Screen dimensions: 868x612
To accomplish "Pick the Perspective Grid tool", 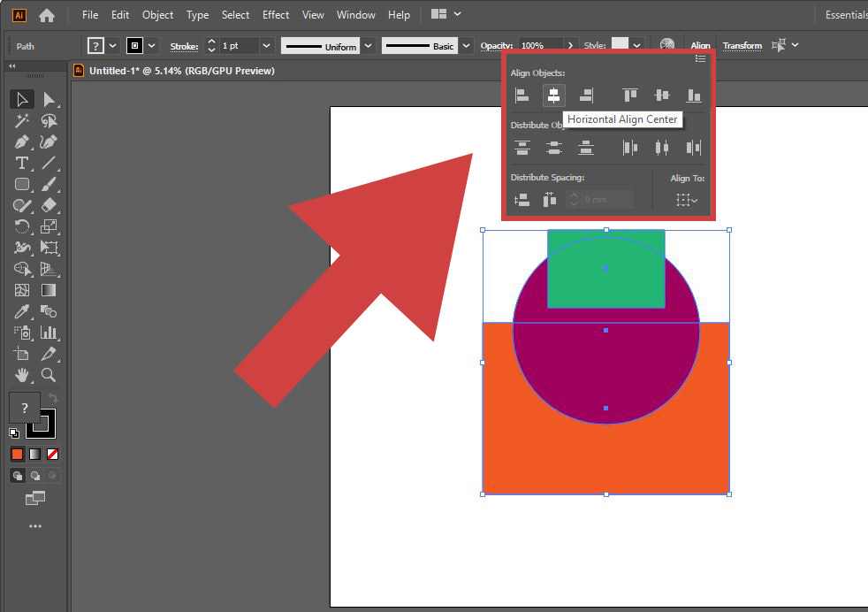I will (49, 269).
